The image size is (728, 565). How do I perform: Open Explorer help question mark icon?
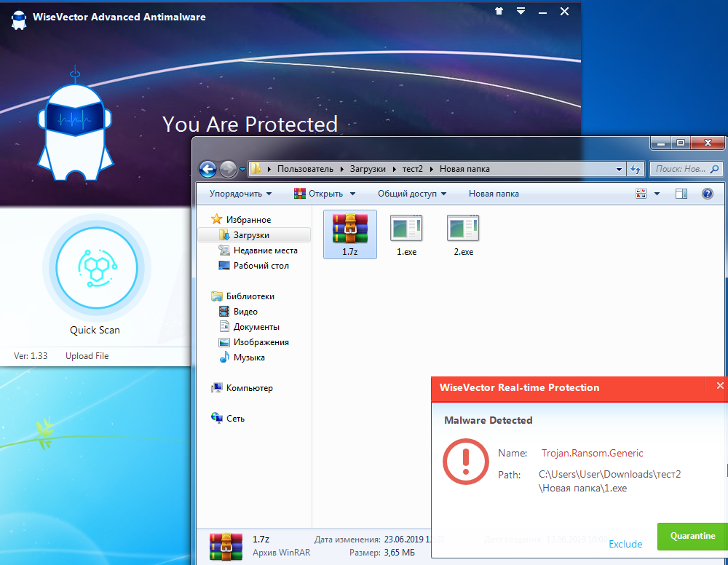(x=707, y=194)
